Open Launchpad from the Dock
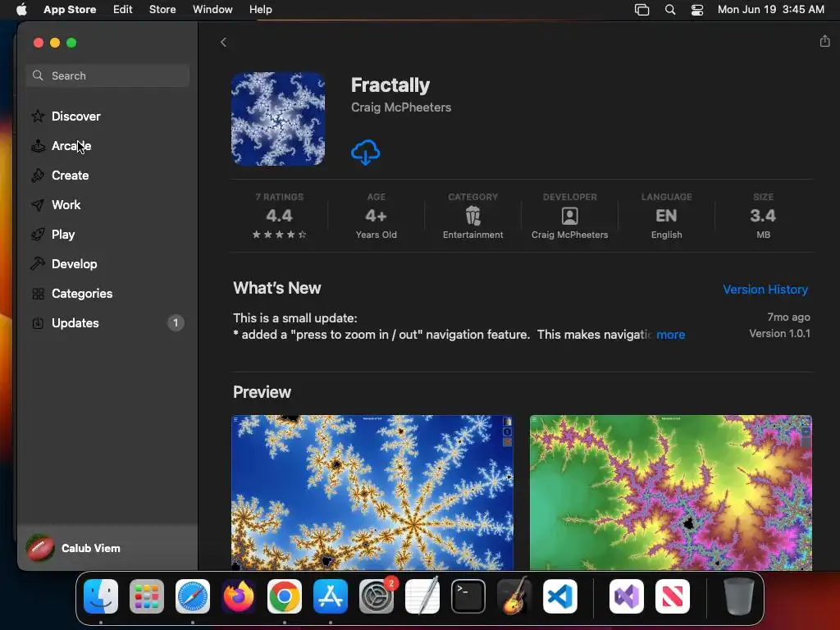Image resolution: width=840 pixels, height=630 pixels. pyautogui.click(x=147, y=596)
